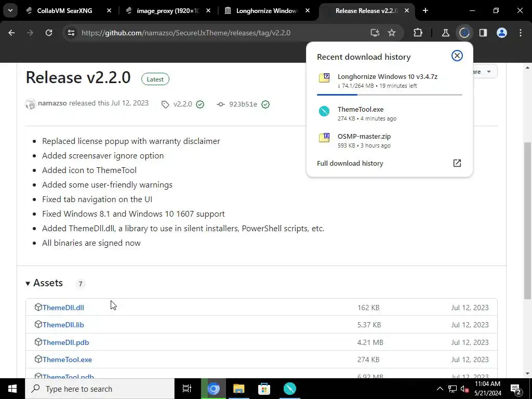Click the Latest release badge

(x=155, y=79)
